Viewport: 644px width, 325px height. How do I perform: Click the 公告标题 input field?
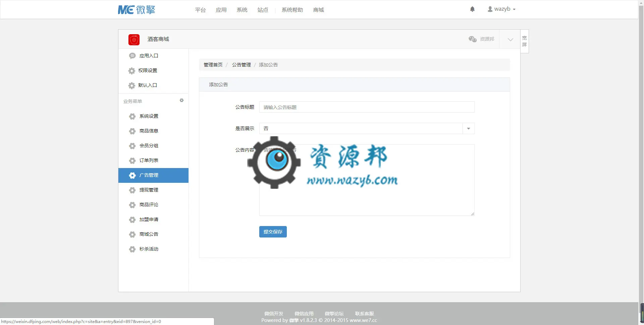[367, 107]
